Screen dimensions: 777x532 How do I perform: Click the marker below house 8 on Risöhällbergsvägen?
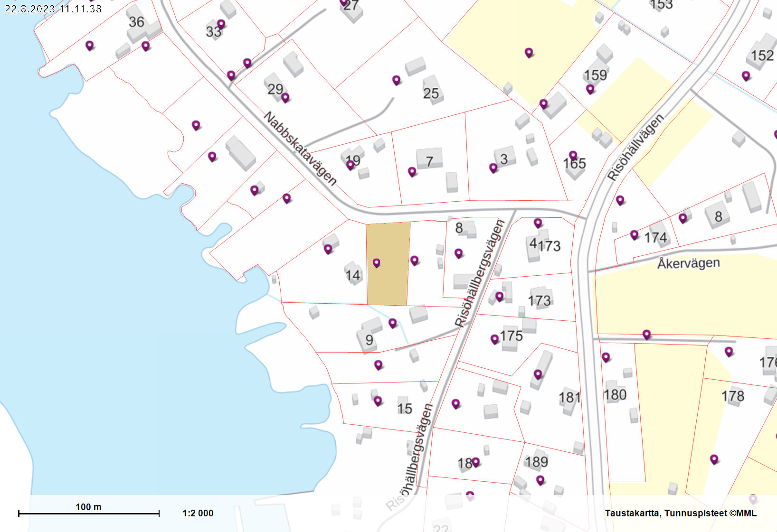click(458, 253)
